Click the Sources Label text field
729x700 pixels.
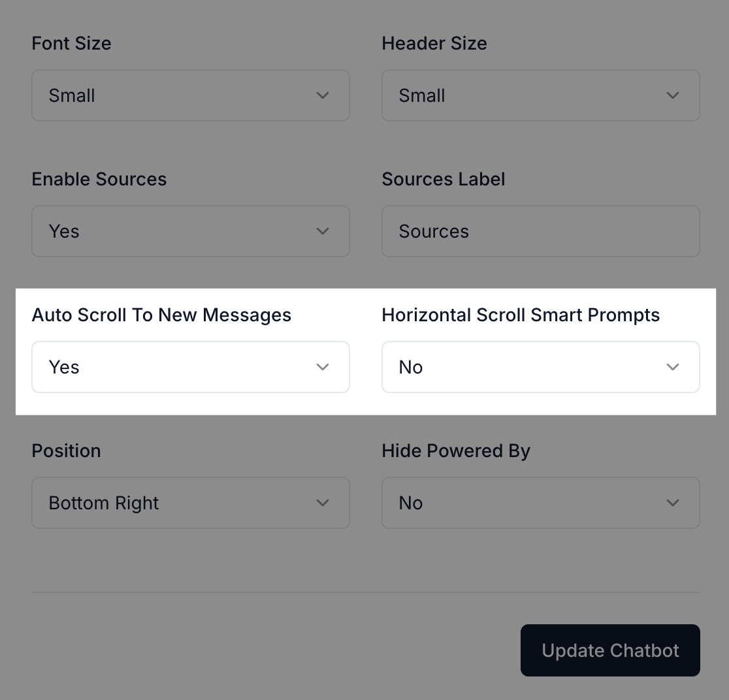[x=540, y=231]
